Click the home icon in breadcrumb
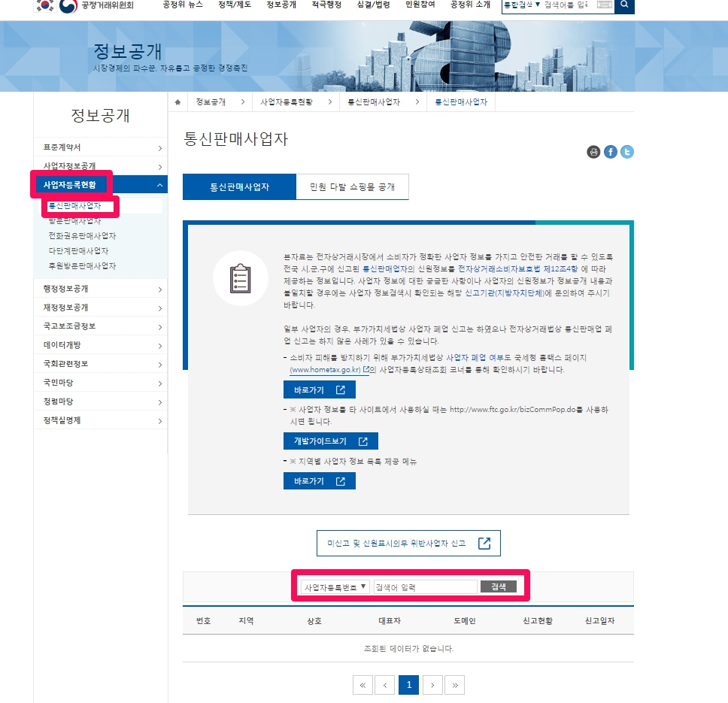The height and width of the screenshot is (703, 728). point(177,102)
